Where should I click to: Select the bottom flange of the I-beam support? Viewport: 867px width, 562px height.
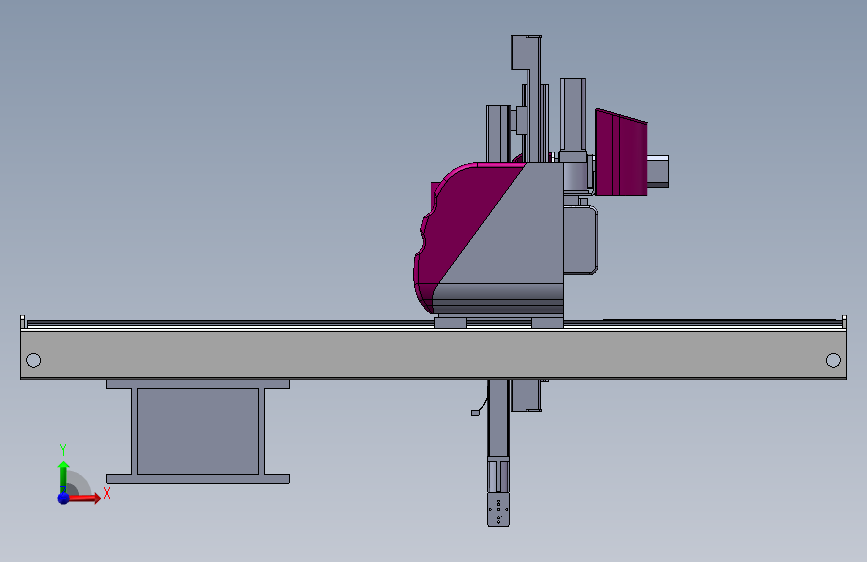coord(197,479)
